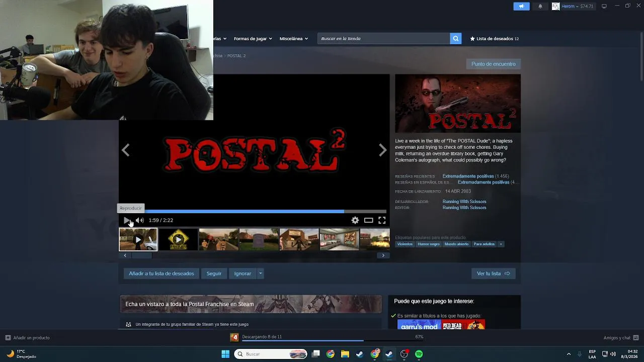Image resolution: width=644 pixels, height=362 pixels.
Task: Click the POSTAL 2 header capsule image
Action: pos(458,104)
